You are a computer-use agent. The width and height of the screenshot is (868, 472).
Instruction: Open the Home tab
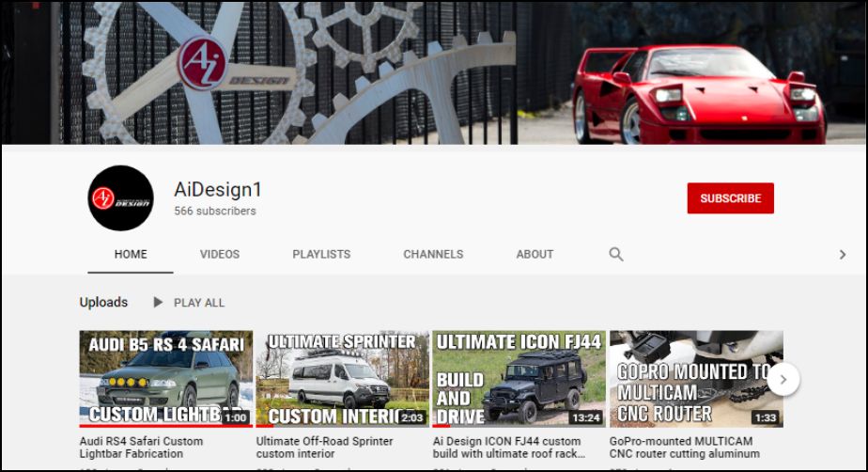click(x=131, y=254)
